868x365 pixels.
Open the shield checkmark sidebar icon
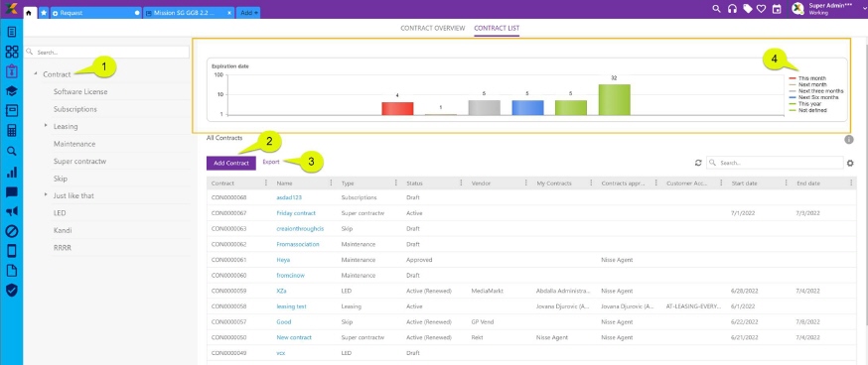point(12,290)
